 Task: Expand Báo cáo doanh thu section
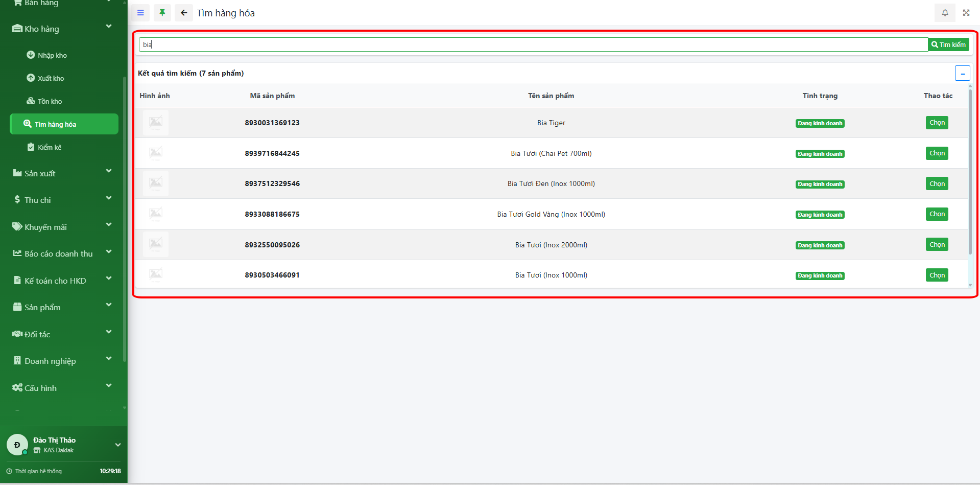61,253
